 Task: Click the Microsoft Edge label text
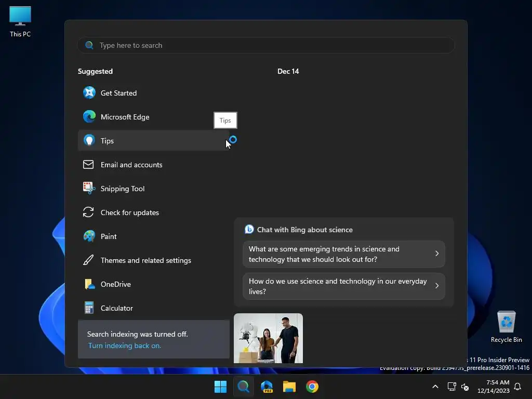click(125, 117)
